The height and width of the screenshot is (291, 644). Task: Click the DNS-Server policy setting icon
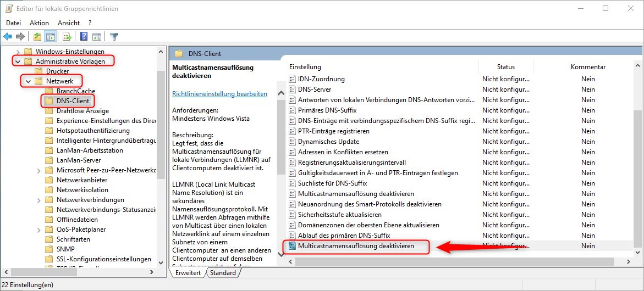pyautogui.click(x=293, y=89)
